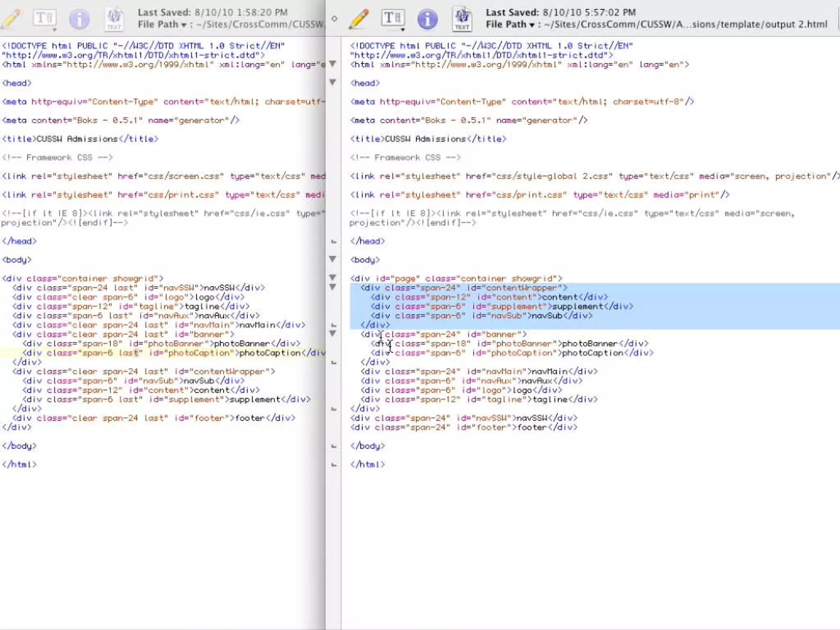Click the footer div line in right editor
This screenshot has width=840, height=630.
click(x=463, y=427)
